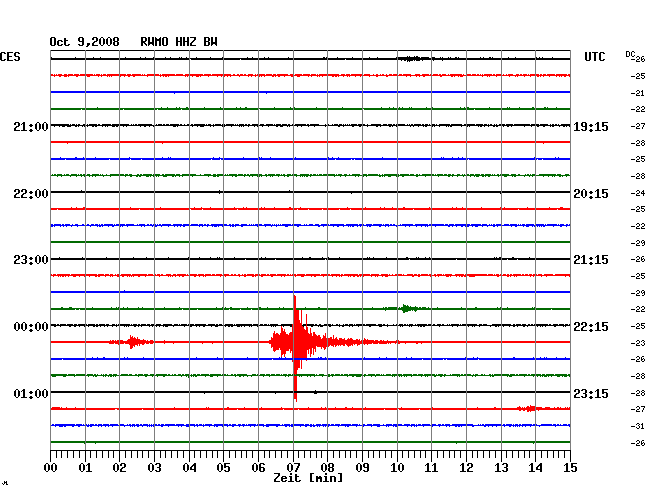Click minute tick label "13" on time axis
The width and height of the screenshot is (650, 494).
(501, 467)
